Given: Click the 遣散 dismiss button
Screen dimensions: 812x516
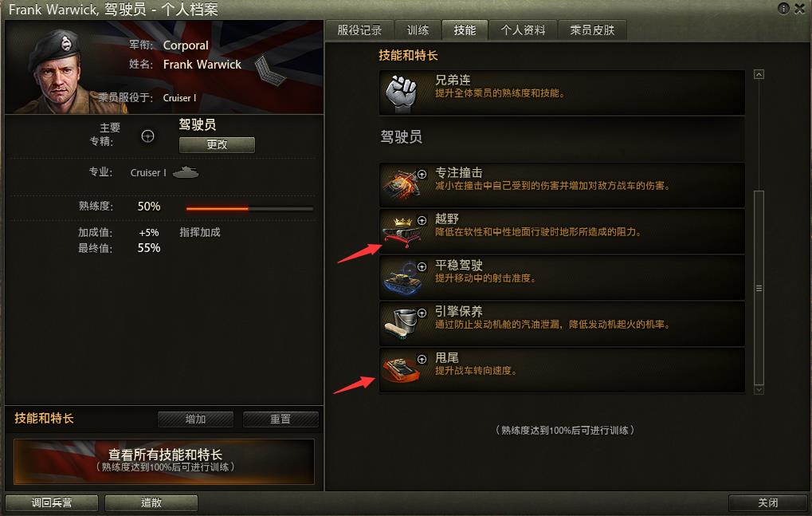Looking at the screenshot, I should pos(151,502).
